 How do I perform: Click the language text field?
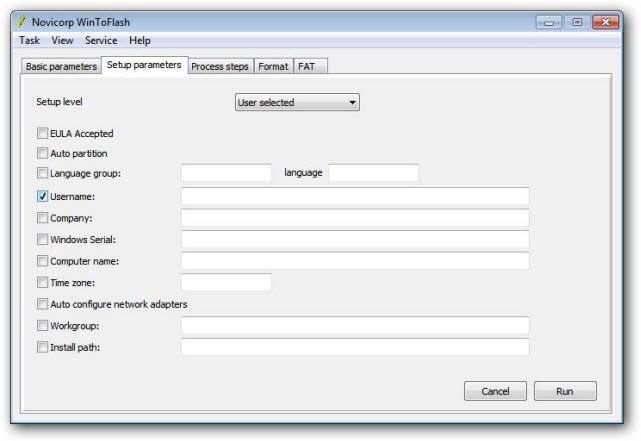[373, 173]
